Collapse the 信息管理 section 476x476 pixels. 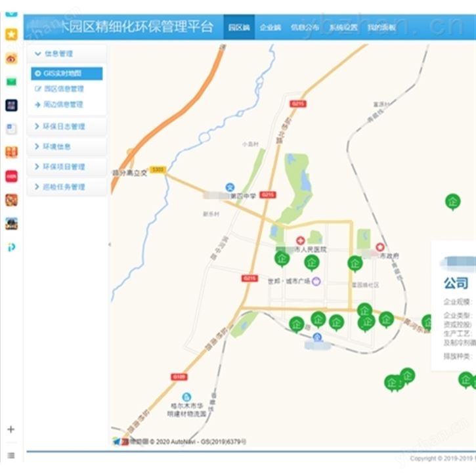click(x=67, y=54)
